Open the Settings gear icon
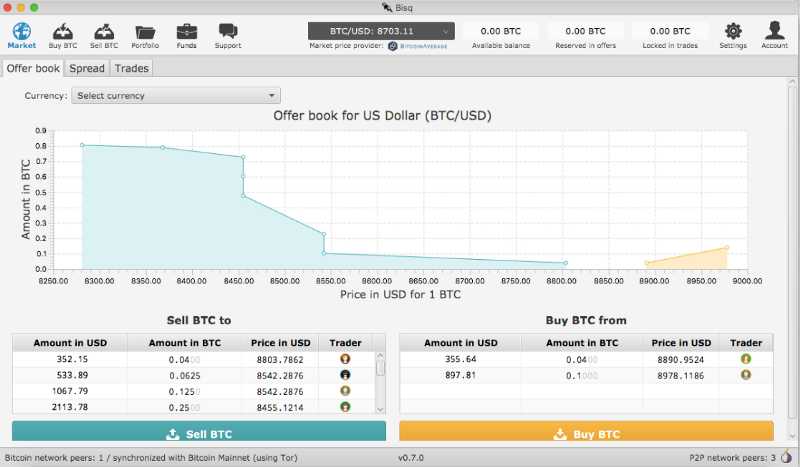The image size is (800, 467). (x=733, y=31)
